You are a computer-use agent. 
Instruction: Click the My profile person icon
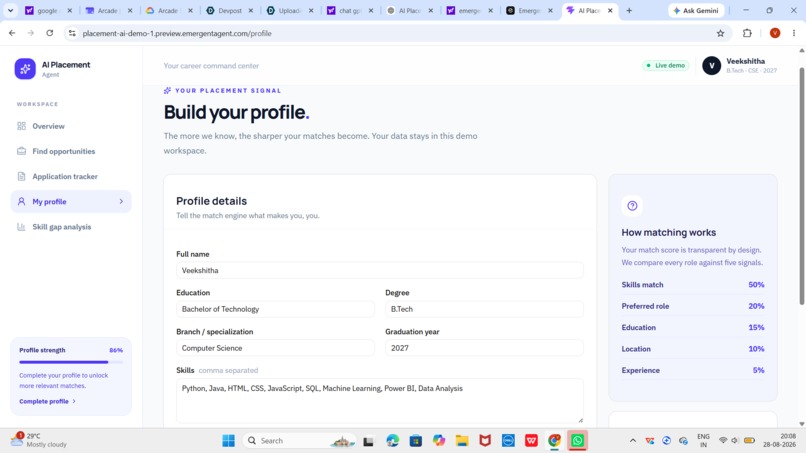(x=22, y=202)
